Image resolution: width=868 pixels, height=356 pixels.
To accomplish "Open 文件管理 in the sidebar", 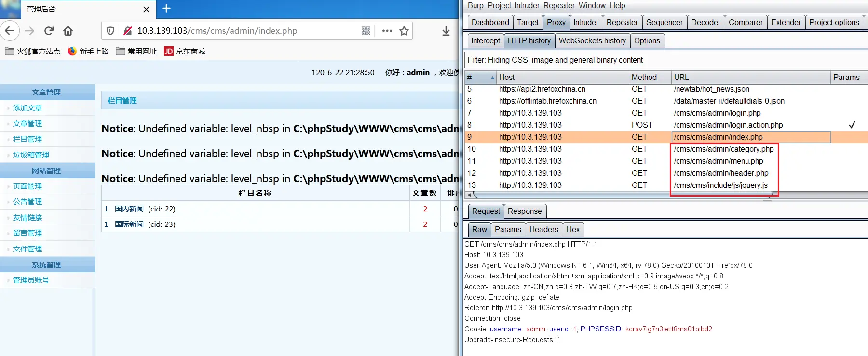I will pos(27,249).
